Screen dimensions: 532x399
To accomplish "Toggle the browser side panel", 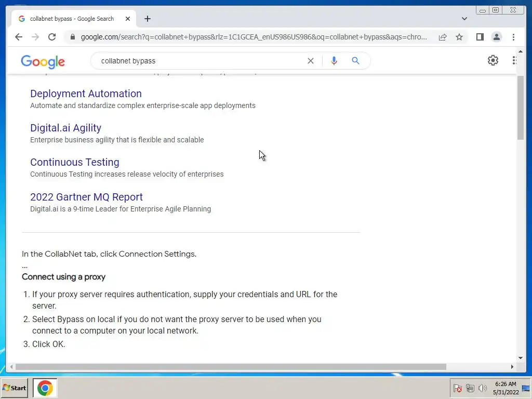I will (x=480, y=37).
